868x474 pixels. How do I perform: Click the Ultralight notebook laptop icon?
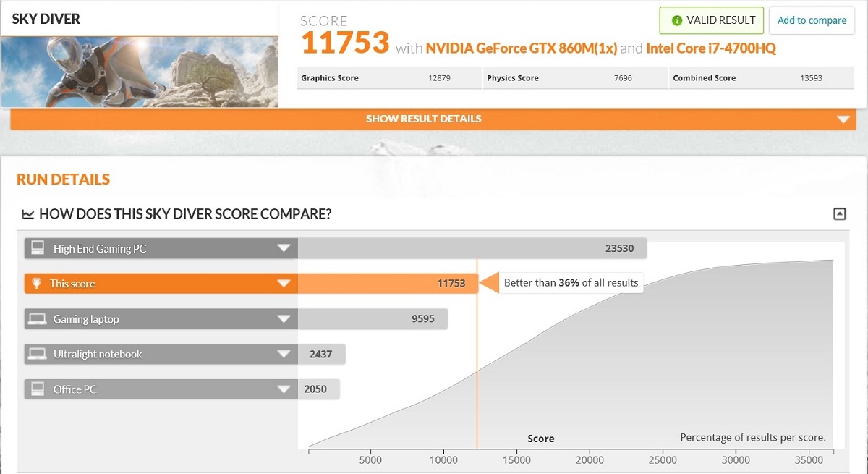pyautogui.click(x=39, y=354)
